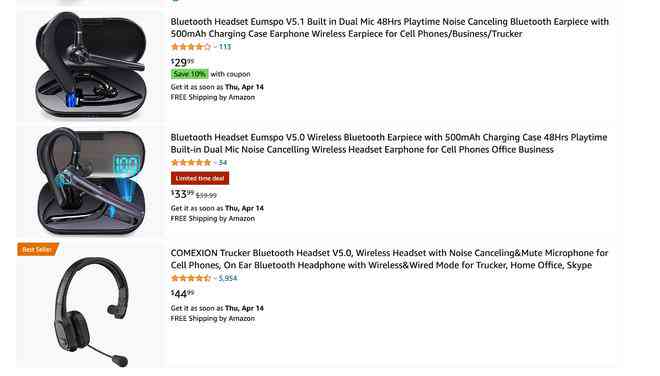Click the crossed-out $59.99 list price
This screenshot has width=660, height=376.
(206, 196)
